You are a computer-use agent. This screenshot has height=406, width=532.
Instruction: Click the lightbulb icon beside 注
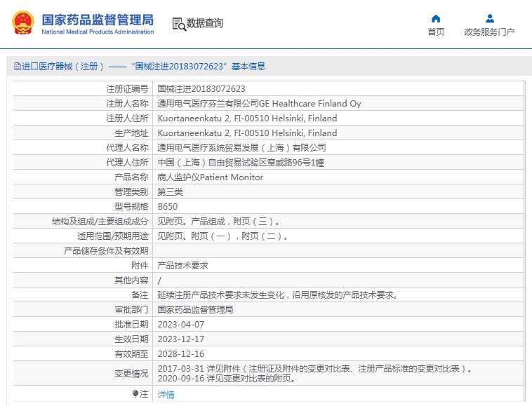tap(135, 394)
